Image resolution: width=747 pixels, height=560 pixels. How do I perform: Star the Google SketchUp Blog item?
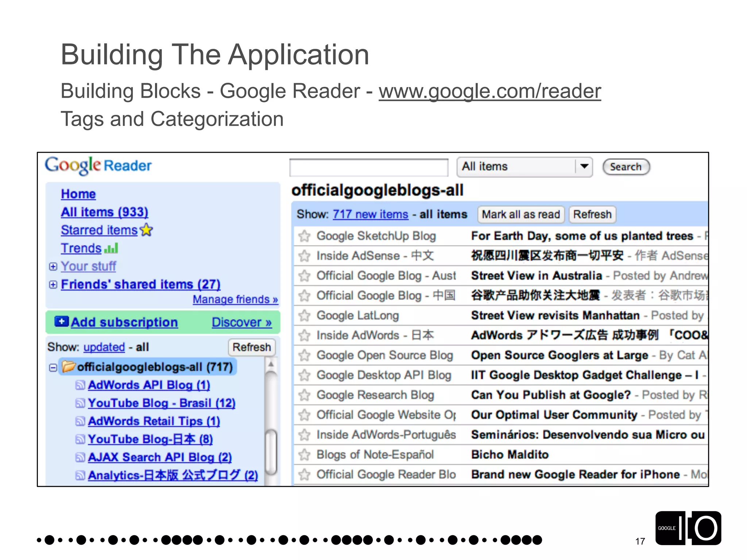click(304, 236)
